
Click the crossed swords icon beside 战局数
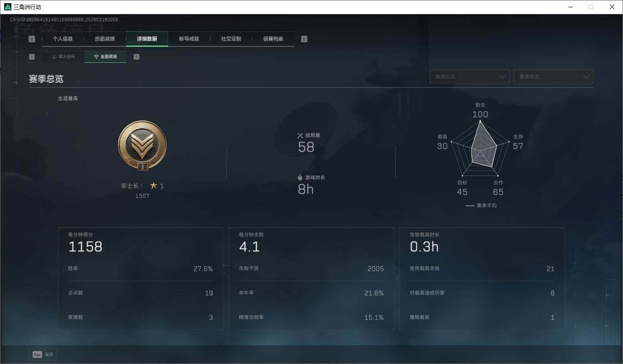point(300,135)
